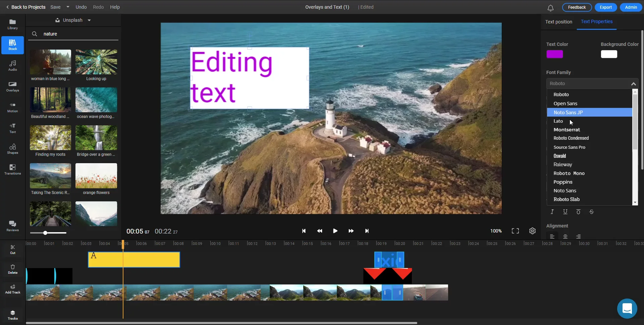Open the Tracks panel

(x=12, y=315)
